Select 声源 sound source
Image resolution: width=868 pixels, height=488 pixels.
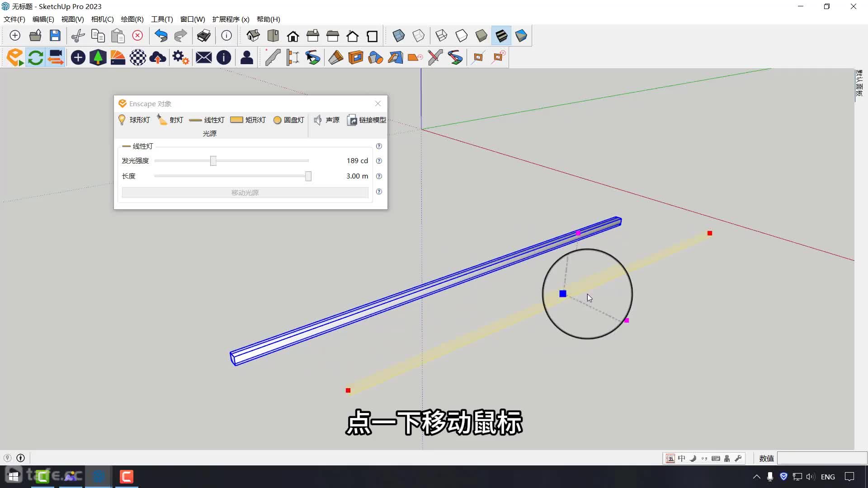[326, 120]
